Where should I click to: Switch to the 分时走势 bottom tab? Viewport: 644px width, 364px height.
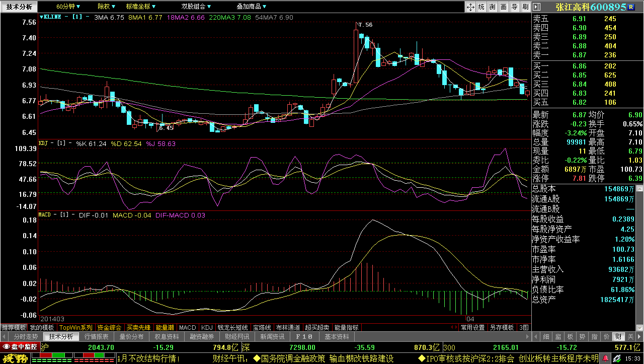[26, 337]
